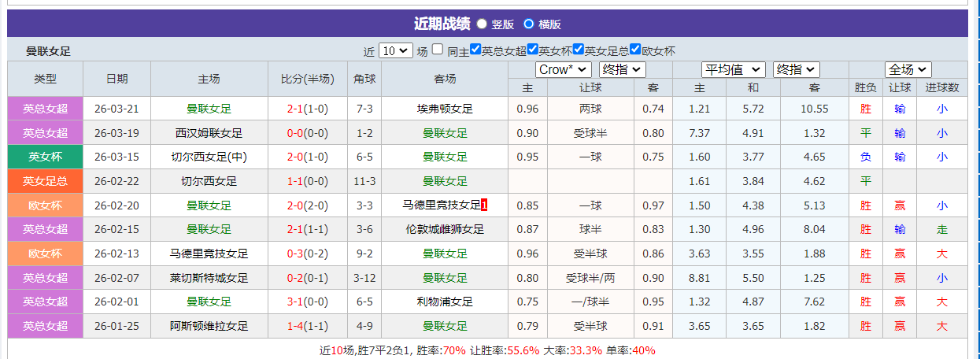Screen dimensions: 980x359
Task: Open 切尔西女足(中) team link
Action: pyautogui.click(x=209, y=157)
